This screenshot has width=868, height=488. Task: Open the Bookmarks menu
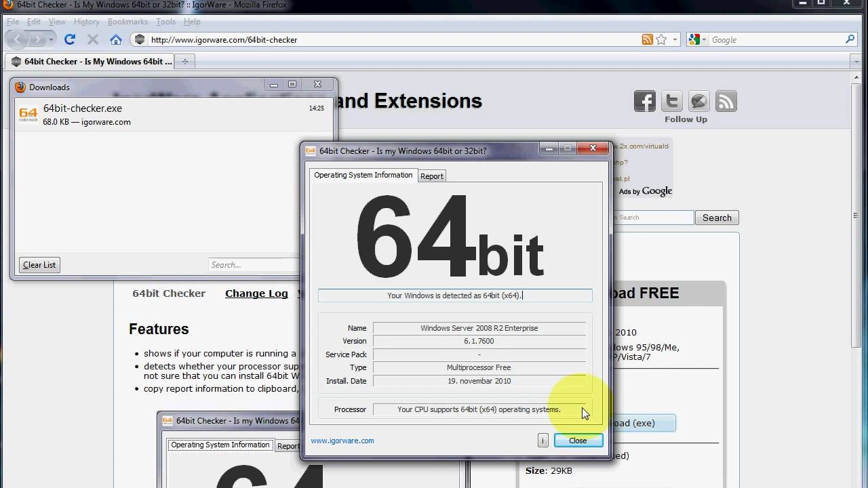[127, 22]
